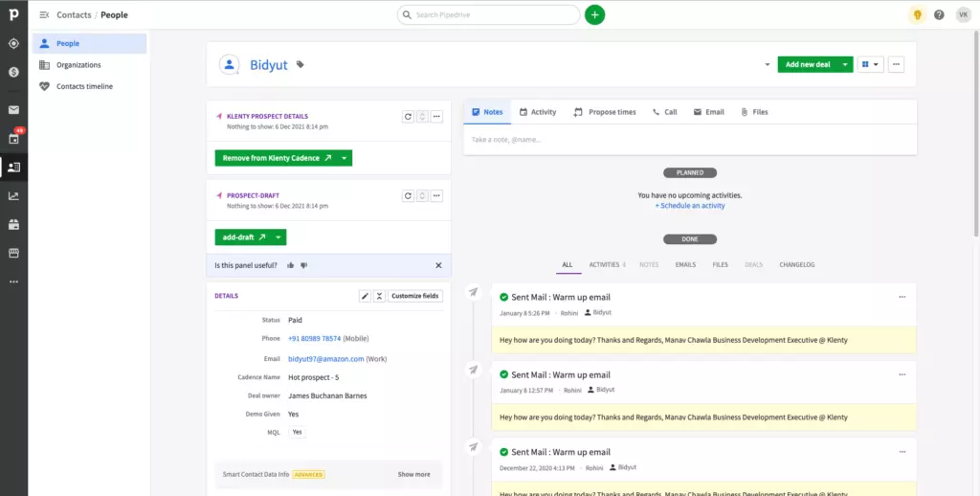This screenshot has width=980, height=496.
Task: Open header more options ellipsis button
Action: 896,64
